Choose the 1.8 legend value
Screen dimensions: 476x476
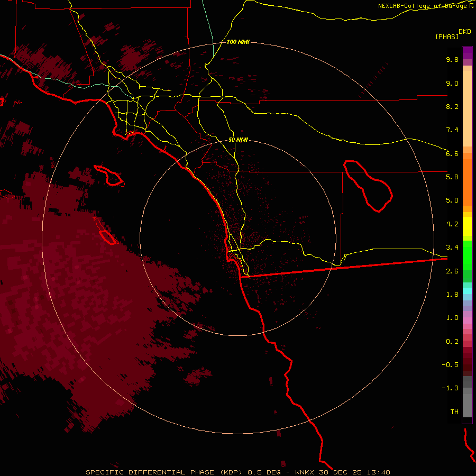click(x=452, y=295)
